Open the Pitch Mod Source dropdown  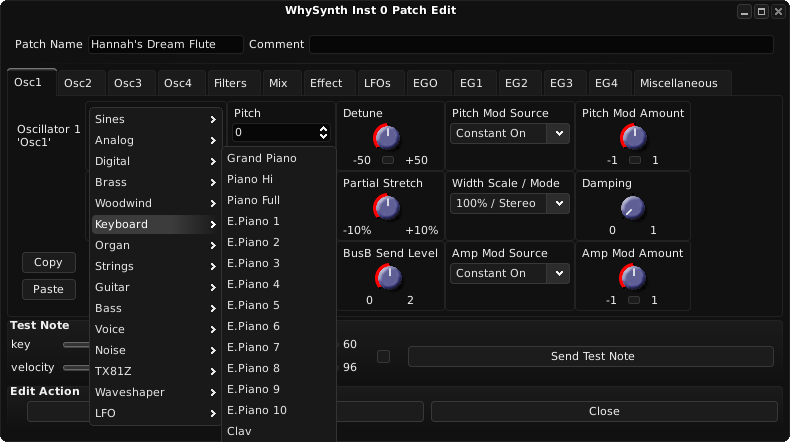(x=509, y=134)
